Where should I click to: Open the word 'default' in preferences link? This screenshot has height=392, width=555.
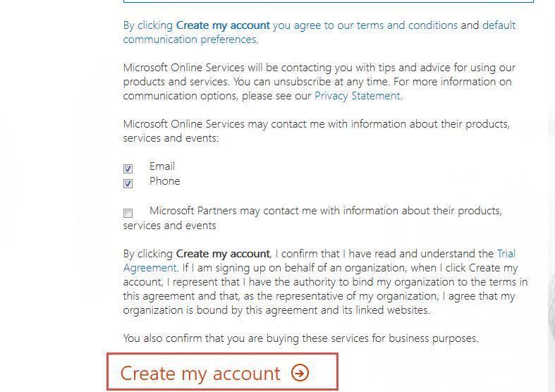pos(499,25)
